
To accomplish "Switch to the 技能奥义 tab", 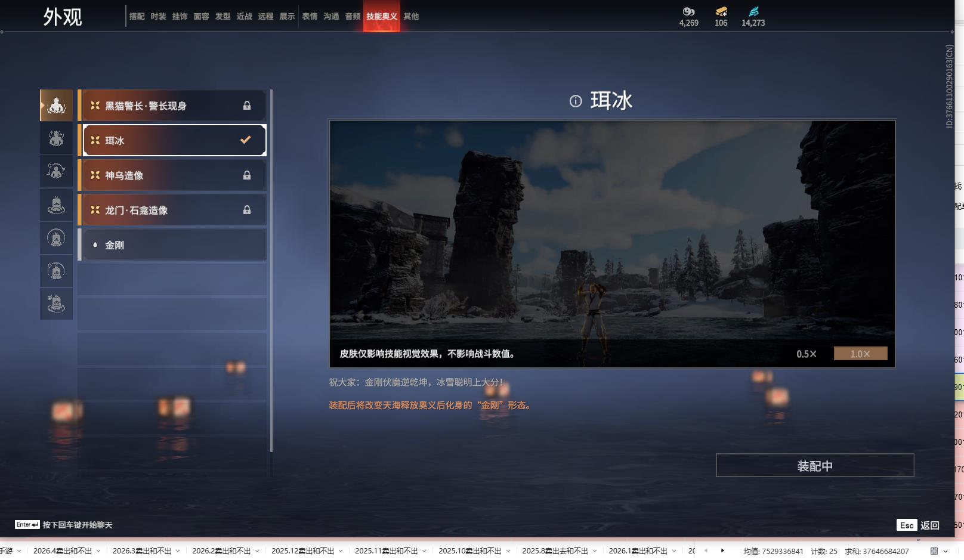I will 381,17.
